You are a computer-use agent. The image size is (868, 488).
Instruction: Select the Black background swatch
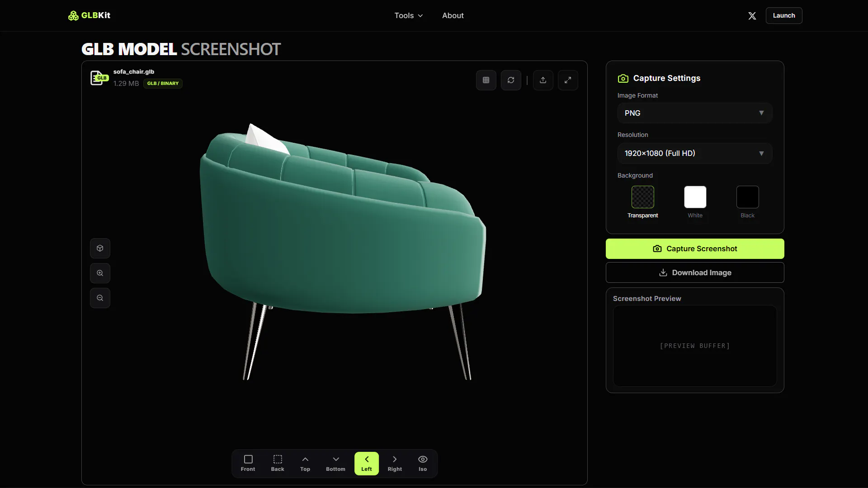[748, 197]
